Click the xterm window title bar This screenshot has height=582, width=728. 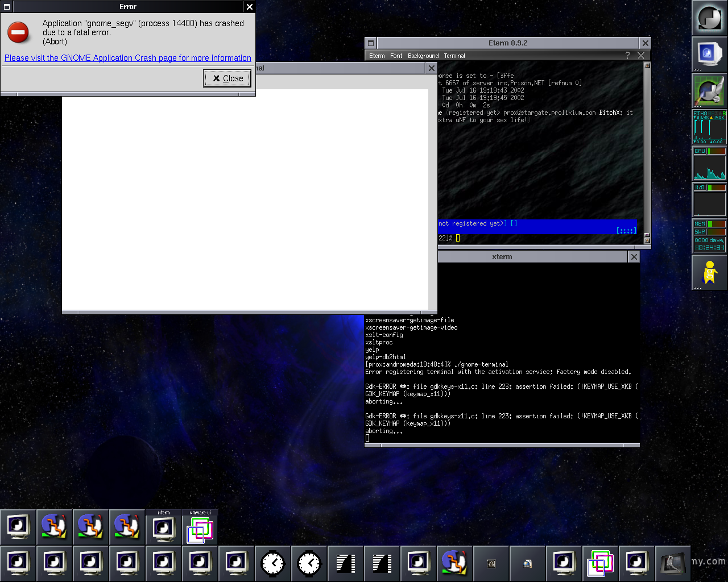click(x=502, y=257)
